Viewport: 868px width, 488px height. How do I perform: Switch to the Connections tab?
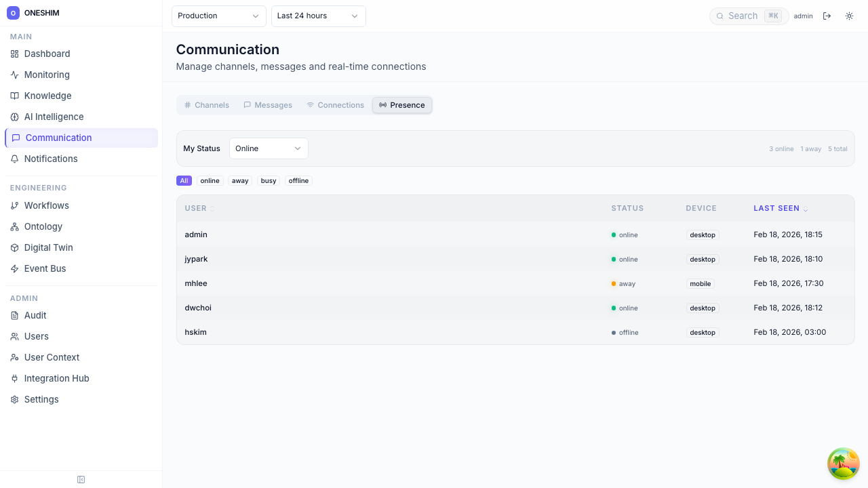[x=335, y=105]
